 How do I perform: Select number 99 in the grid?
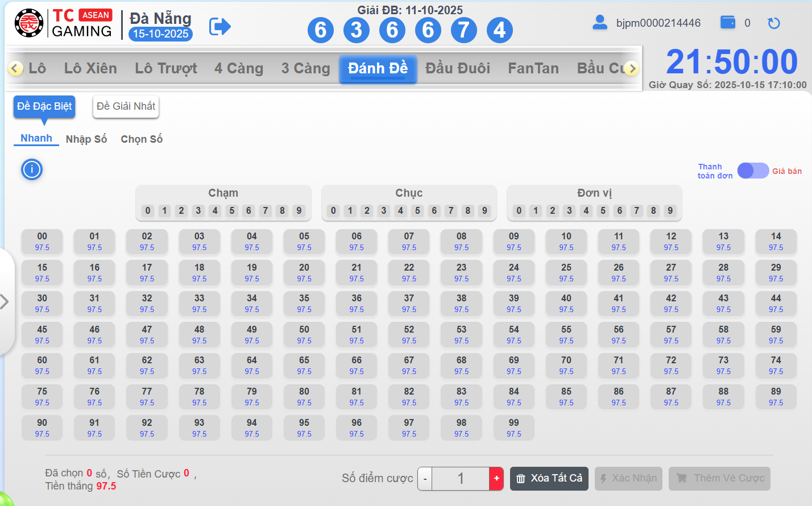(513, 428)
